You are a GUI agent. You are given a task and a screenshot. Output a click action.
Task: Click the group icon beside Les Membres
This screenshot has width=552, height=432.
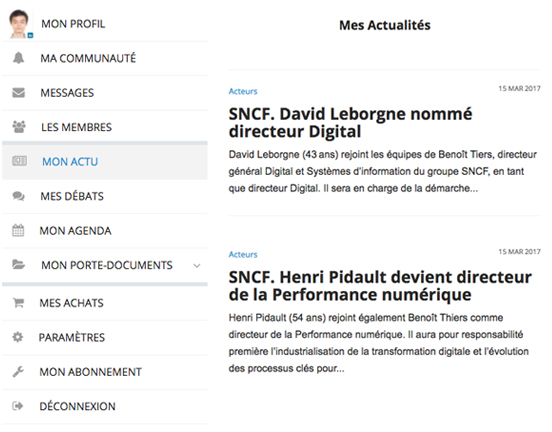pyautogui.click(x=19, y=127)
